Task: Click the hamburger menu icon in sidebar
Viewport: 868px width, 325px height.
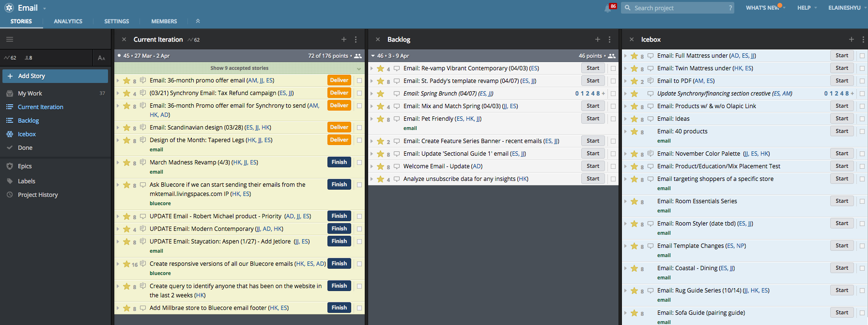Action: pos(10,39)
